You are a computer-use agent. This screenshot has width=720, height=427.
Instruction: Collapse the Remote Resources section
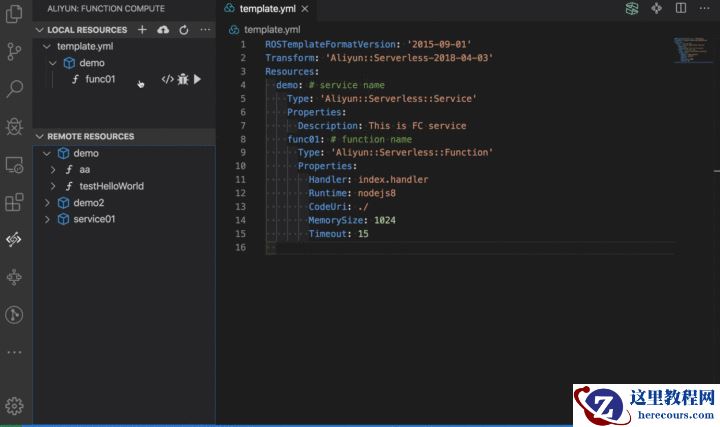coord(40,136)
